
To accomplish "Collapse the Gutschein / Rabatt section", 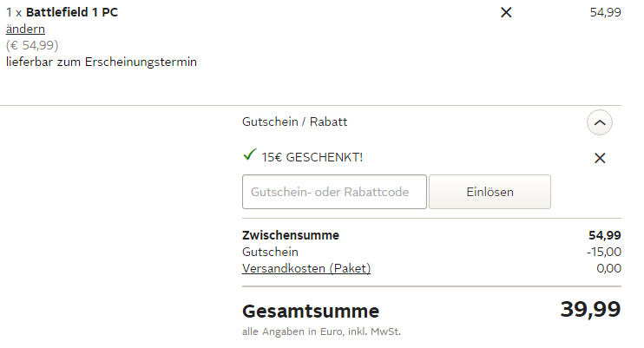I will (600, 123).
